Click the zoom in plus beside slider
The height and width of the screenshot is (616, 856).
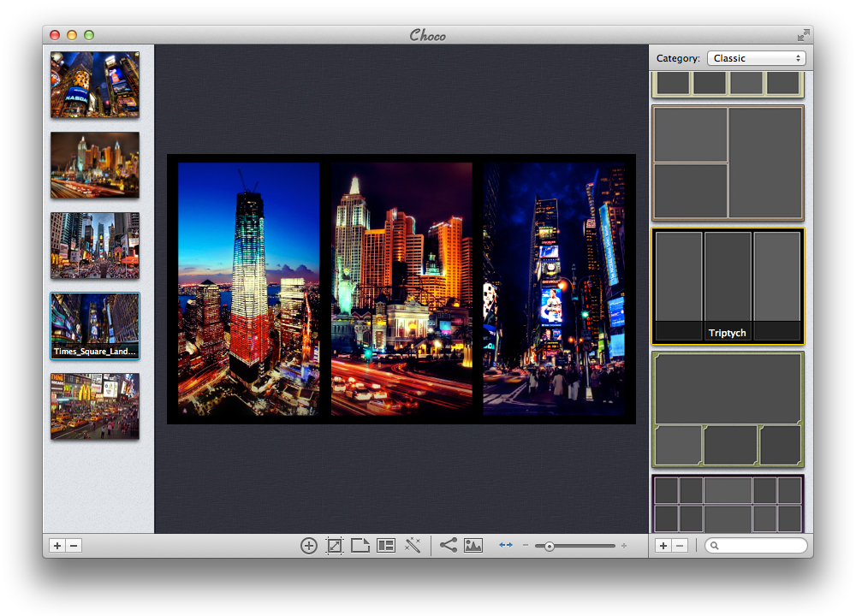coord(624,546)
